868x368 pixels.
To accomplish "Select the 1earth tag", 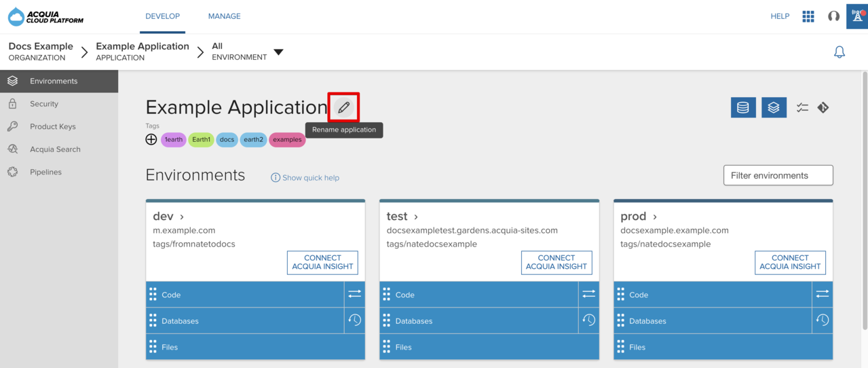I will tap(174, 140).
